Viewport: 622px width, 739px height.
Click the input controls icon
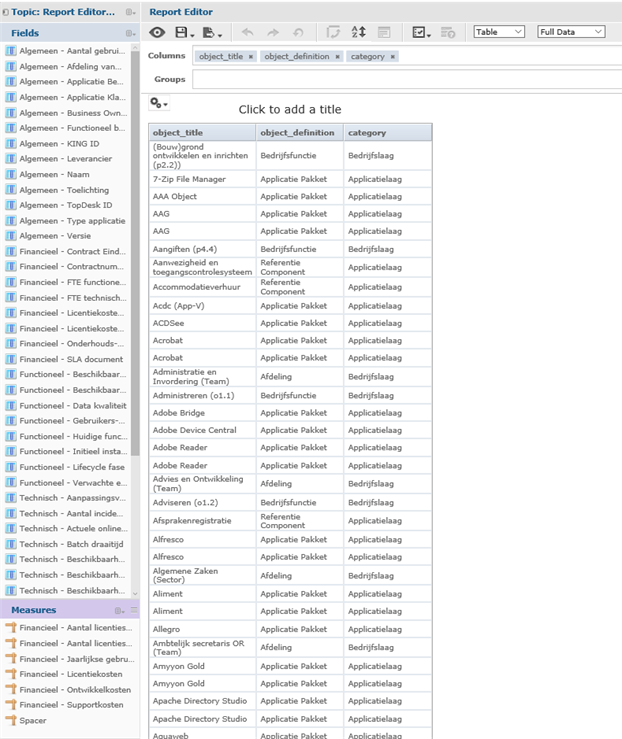coord(384,33)
